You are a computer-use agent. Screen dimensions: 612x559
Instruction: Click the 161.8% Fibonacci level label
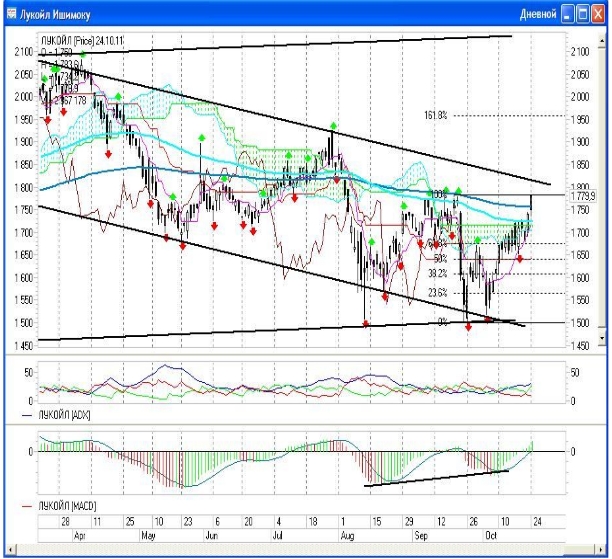[436, 115]
